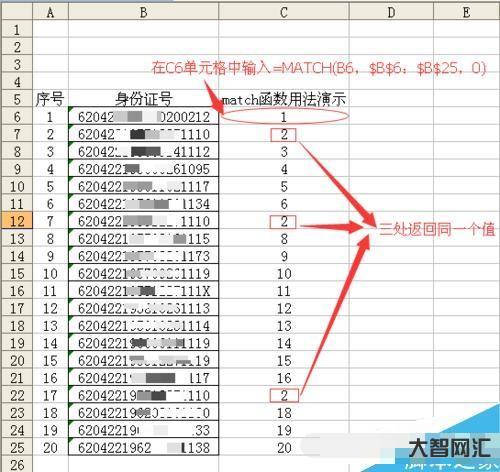This screenshot has width=500, height=472.
Task: Select cell C8 showing value 3
Action: coord(284,151)
